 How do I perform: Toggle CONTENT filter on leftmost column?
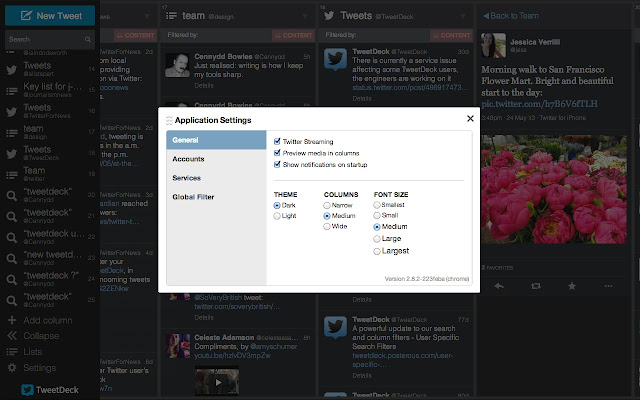pyautogui.click(x=135, y=36)
